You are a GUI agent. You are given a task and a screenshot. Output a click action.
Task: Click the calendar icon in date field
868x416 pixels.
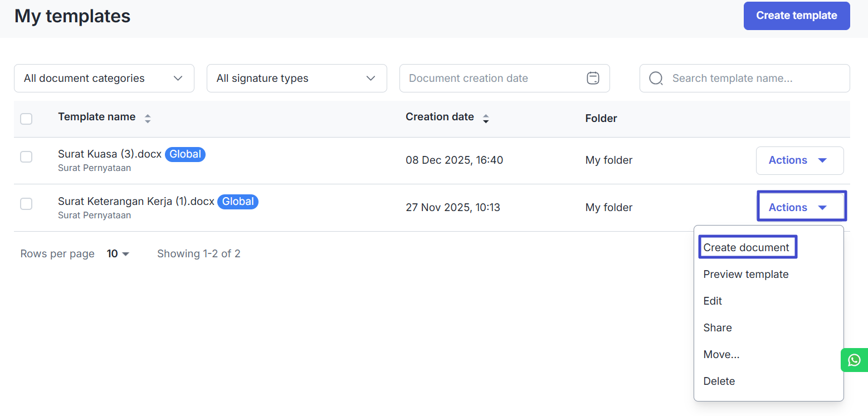[x=593, y=79]
